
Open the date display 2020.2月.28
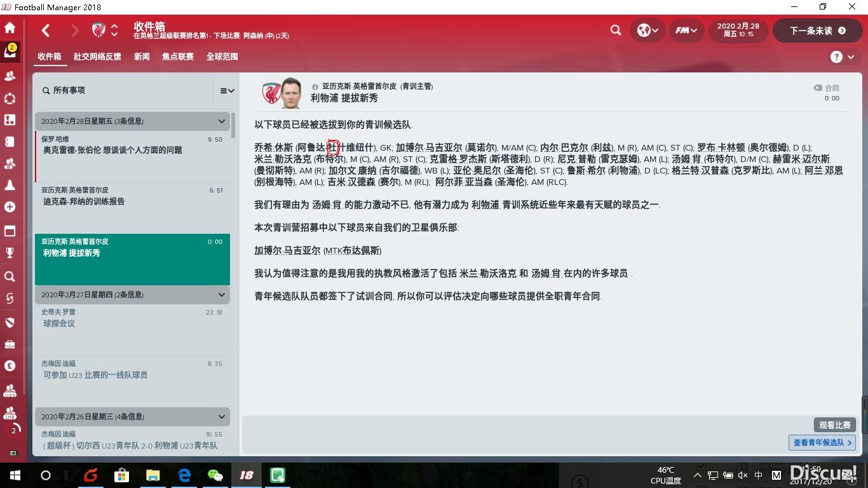tap(738, 30)
